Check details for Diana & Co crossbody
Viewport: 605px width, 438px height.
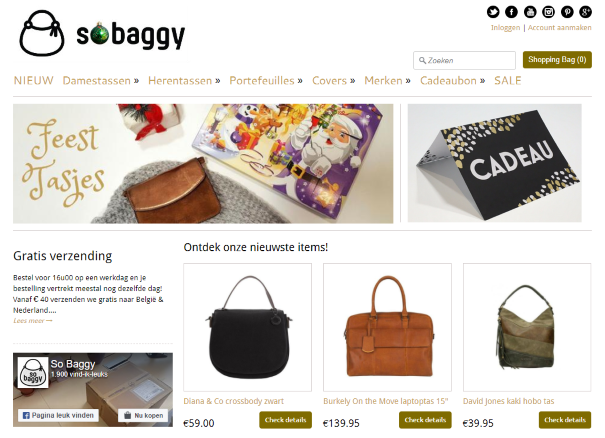[286, 420]
